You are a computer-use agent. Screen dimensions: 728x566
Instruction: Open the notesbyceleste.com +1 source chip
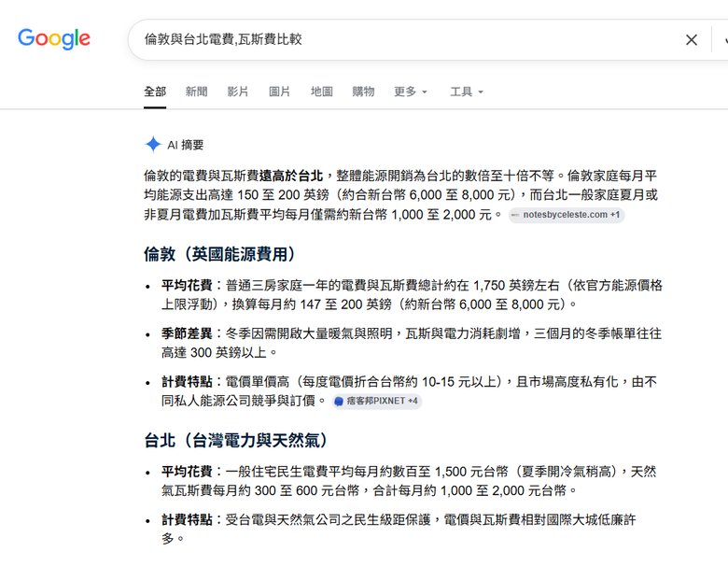pyautogui.click(x=567, y=215)
